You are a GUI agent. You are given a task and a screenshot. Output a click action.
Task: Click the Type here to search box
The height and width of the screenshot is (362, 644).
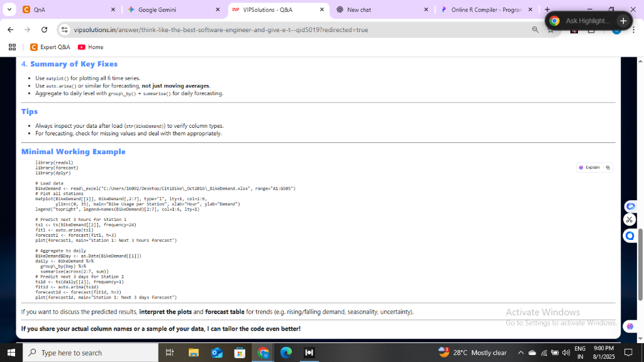(90, 353)
